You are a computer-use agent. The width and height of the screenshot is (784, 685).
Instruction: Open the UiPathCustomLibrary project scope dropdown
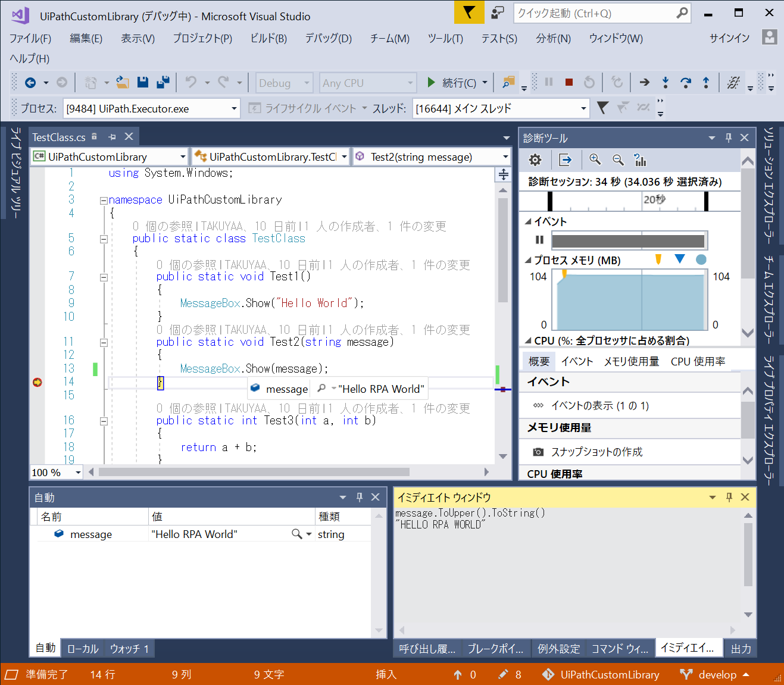coord(183,157)
